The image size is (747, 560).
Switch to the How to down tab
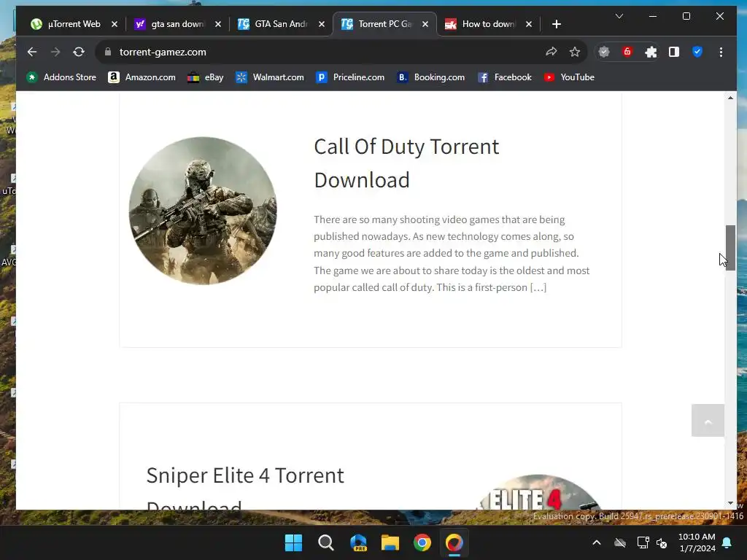[488, 24]
